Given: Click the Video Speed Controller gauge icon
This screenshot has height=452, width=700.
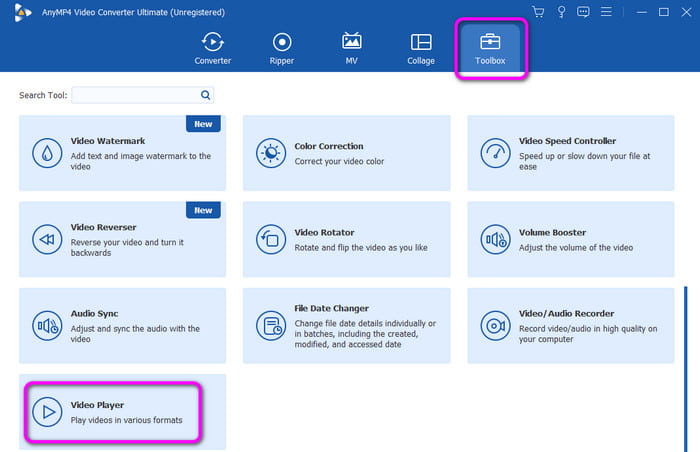Looking at the screenshot, I should 495,153.
